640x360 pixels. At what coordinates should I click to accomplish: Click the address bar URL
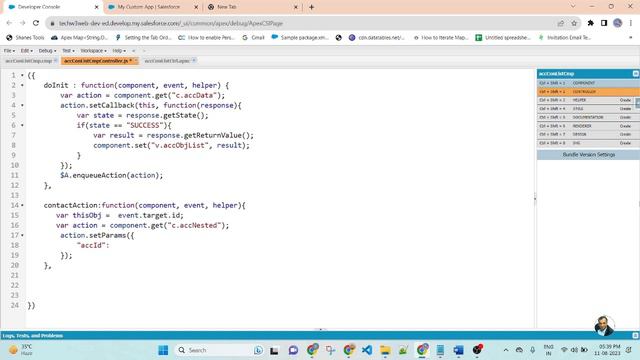171,24
